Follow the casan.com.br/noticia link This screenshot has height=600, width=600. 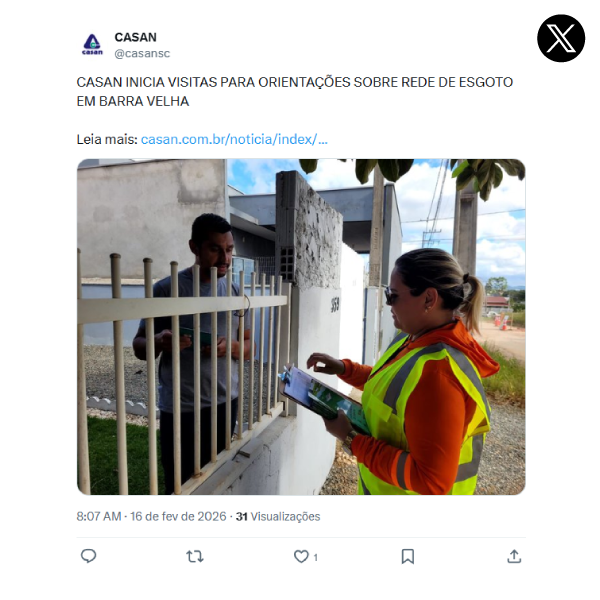234,139
